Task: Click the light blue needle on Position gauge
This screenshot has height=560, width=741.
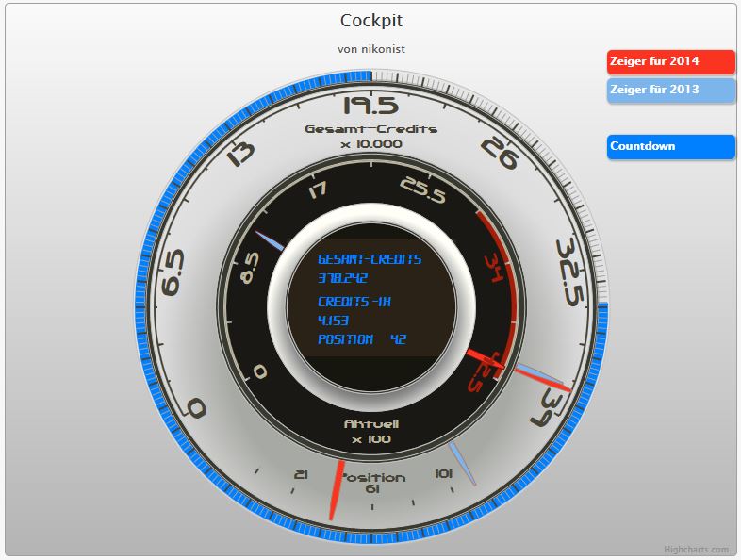Action: (462, 464)
